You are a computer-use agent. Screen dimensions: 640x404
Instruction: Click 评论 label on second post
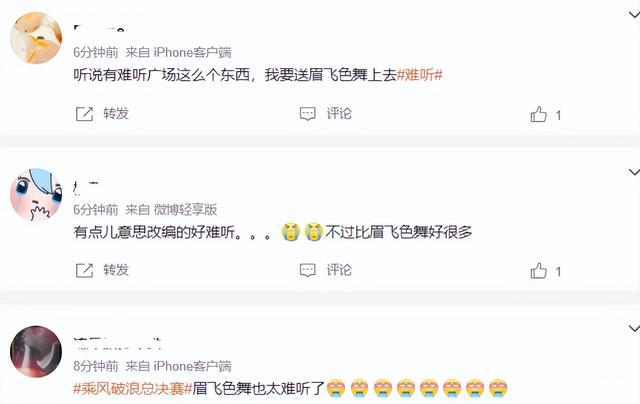point(339,270)
